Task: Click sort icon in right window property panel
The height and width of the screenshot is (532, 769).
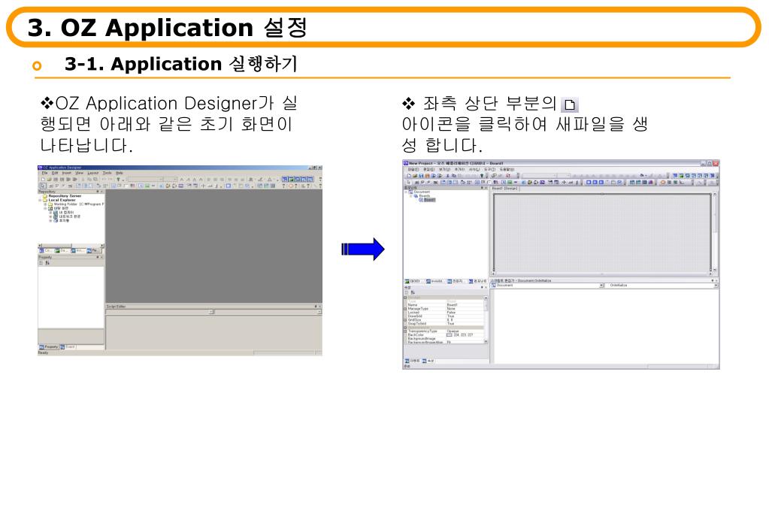Action: click(x=413, y=293)
